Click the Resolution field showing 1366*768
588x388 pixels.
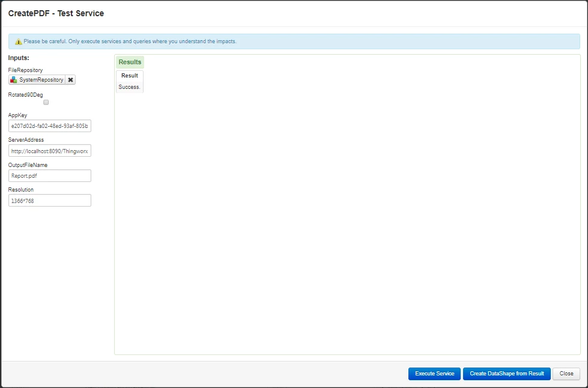(49, 201)
